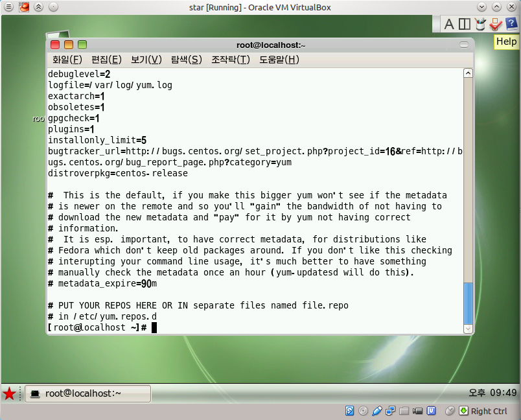
Task: Click the green arrow host key indicator
Action: click(x=463, y=411)
